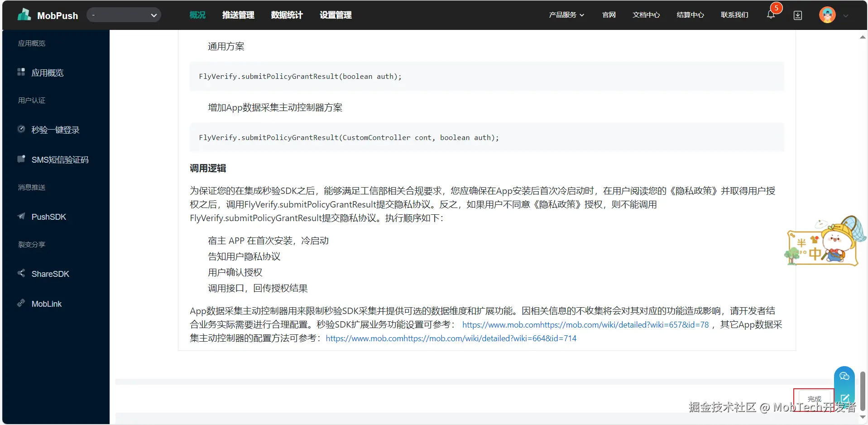The image size is (868, 425).
Task: Click the vertical scrollbar thumb
Action: coord(863,391)
